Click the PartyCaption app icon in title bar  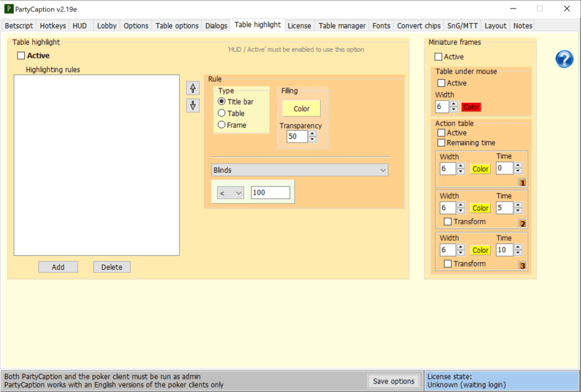pyautogui.click(x=8, y=9)
